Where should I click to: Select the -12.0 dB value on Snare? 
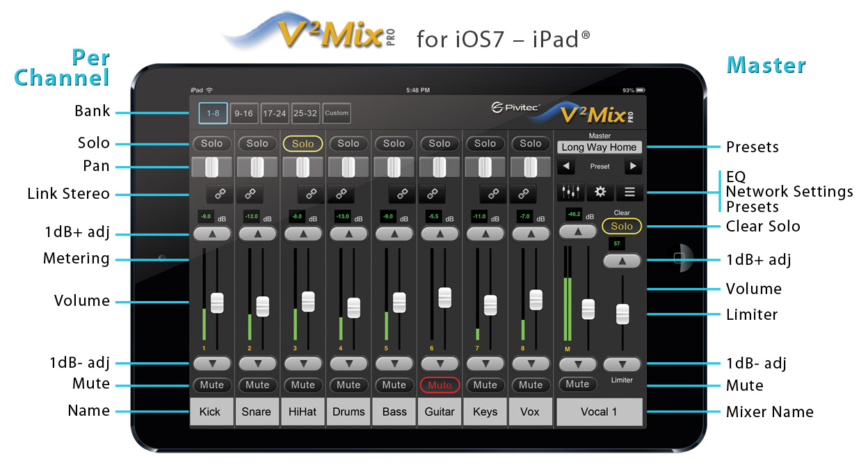(x=252, y=216)
